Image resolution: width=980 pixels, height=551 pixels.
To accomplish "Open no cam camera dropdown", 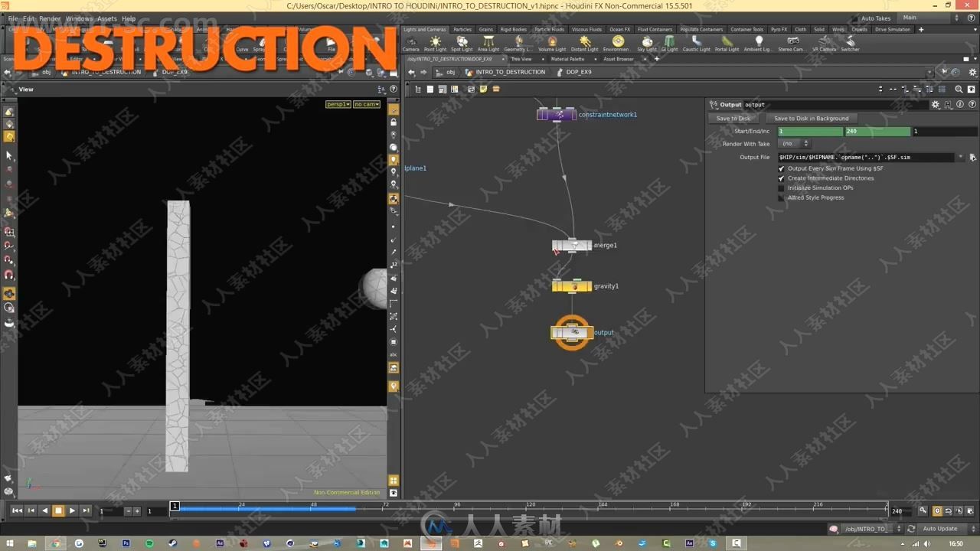I will tap(367, 104).
